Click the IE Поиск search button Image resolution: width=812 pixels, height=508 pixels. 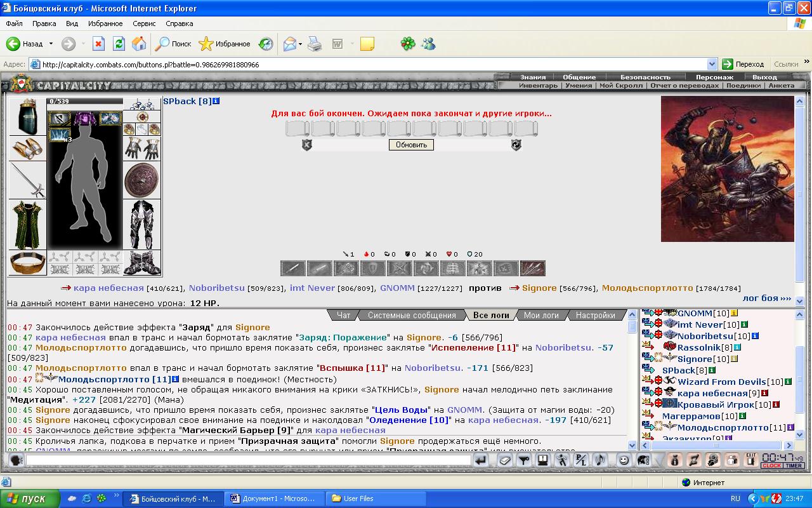click(174, 44)
